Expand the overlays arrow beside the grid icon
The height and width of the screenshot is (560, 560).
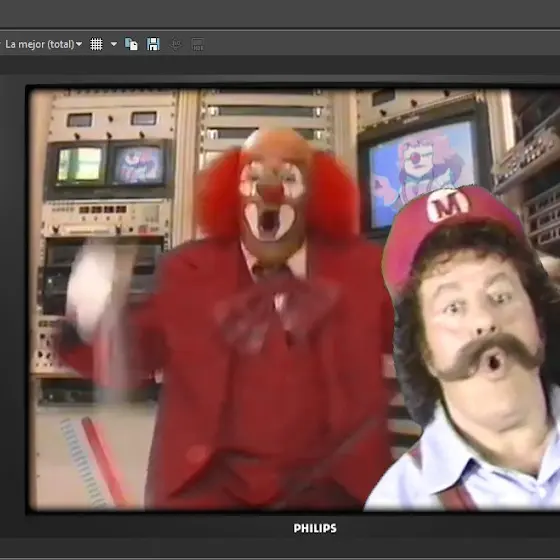(114, 44)
